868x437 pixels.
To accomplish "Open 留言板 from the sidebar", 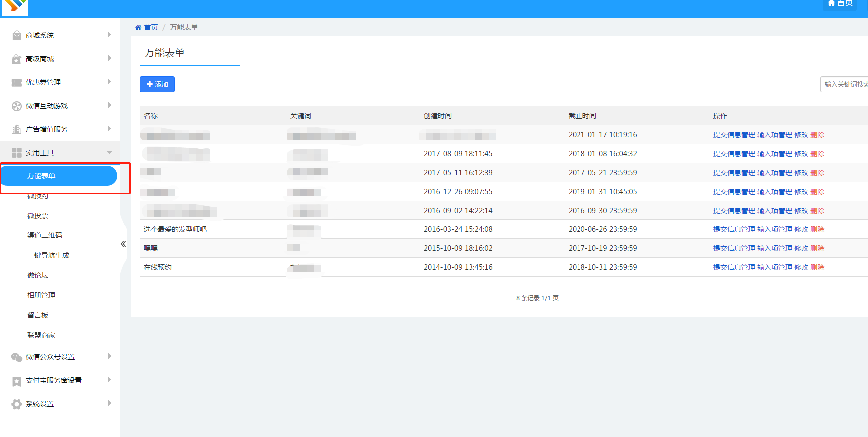I will [38, 315].
